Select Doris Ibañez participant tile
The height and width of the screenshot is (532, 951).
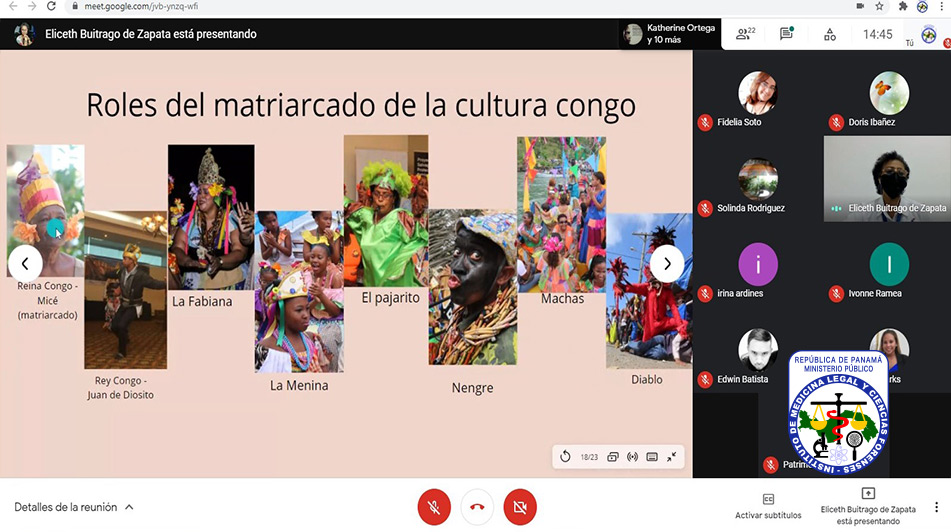tap(889, 93)
